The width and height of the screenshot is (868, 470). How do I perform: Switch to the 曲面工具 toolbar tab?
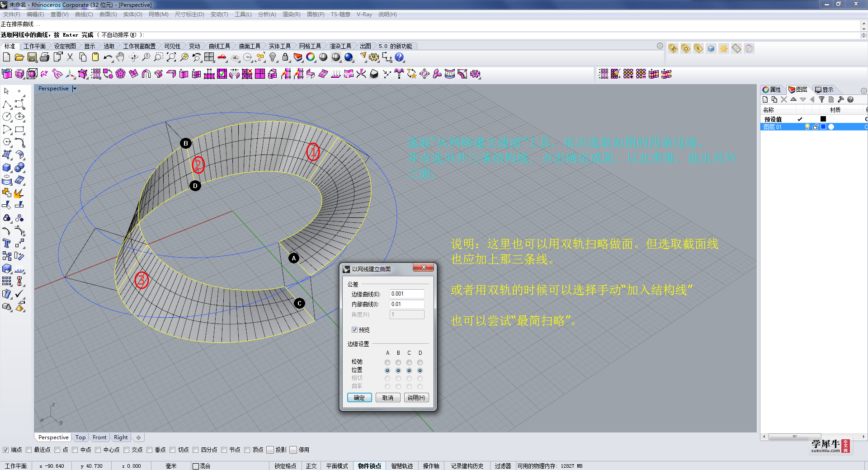(250, 46)
